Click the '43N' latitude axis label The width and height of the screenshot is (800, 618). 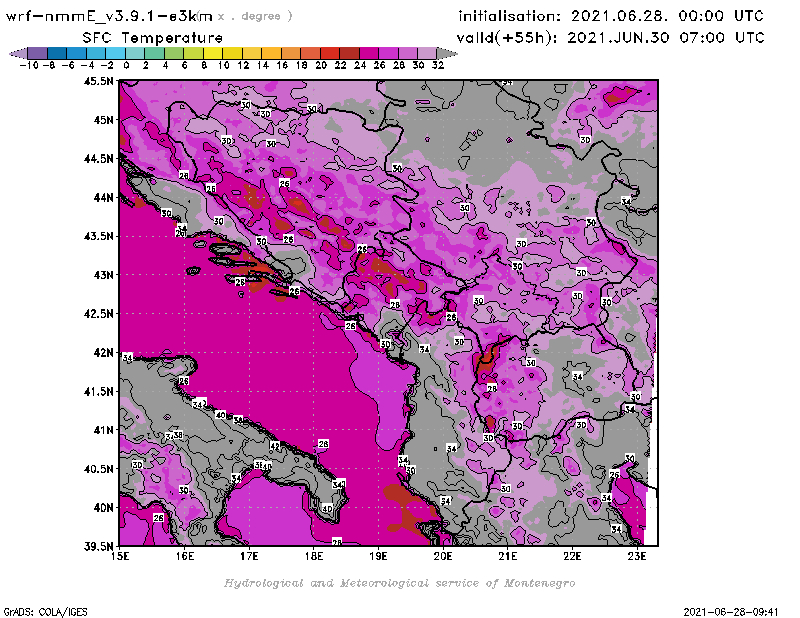point(103,275)
